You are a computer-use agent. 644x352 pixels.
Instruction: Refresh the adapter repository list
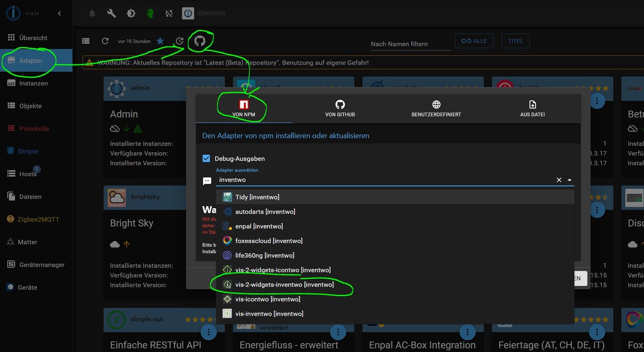coord(105,41)
